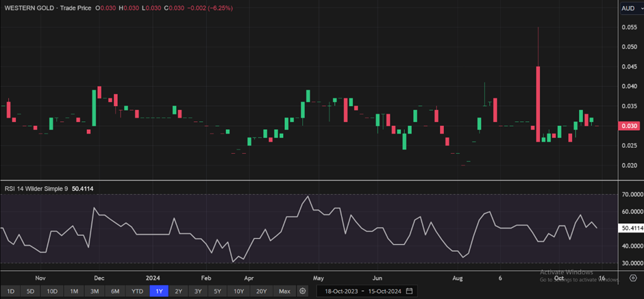Set chart range to 3M

95,291
